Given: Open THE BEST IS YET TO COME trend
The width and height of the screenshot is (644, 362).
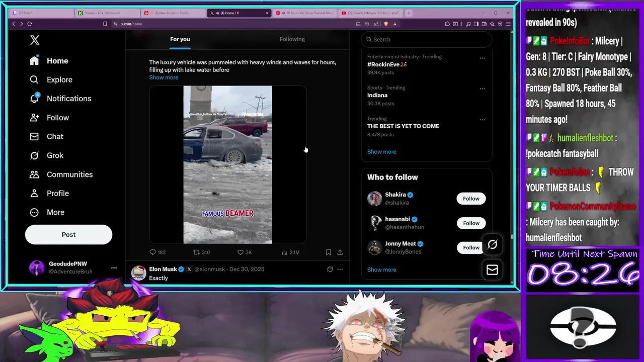Looking at the screenshot, I should click(403, 126).
